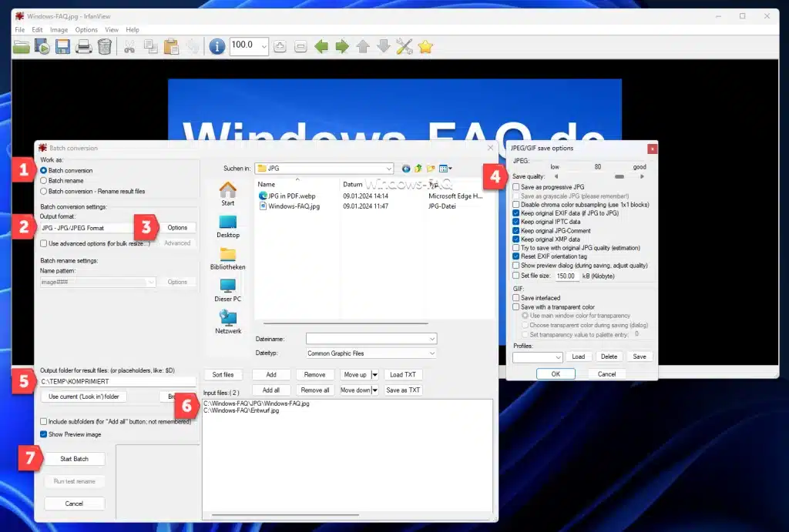Open the File menu
Image resolution: width=789 pixels, height=532 pixels.
(x=19, y=30)
